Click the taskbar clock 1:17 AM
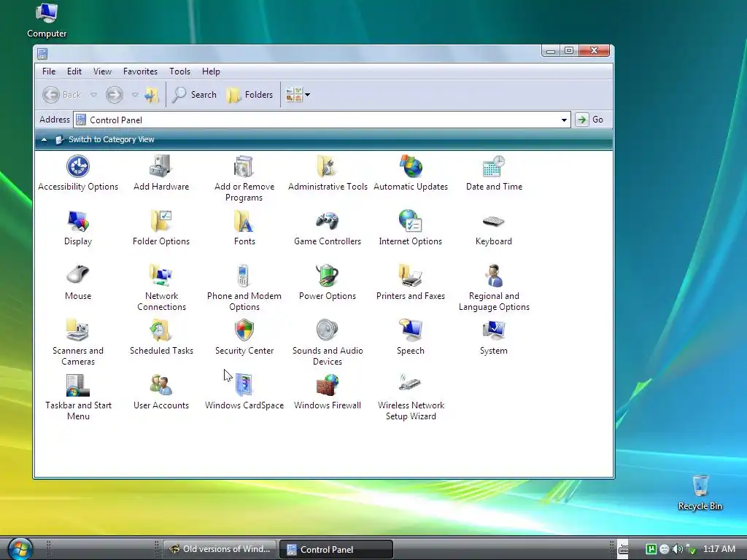The height and width of the screenshot is (560, 747). [x=719, y=548]
